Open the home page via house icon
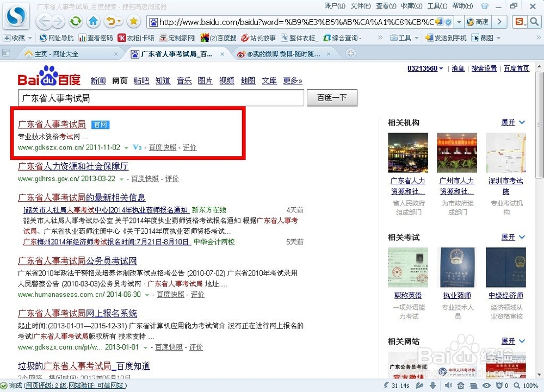544x392 pixels. point(93,22)
